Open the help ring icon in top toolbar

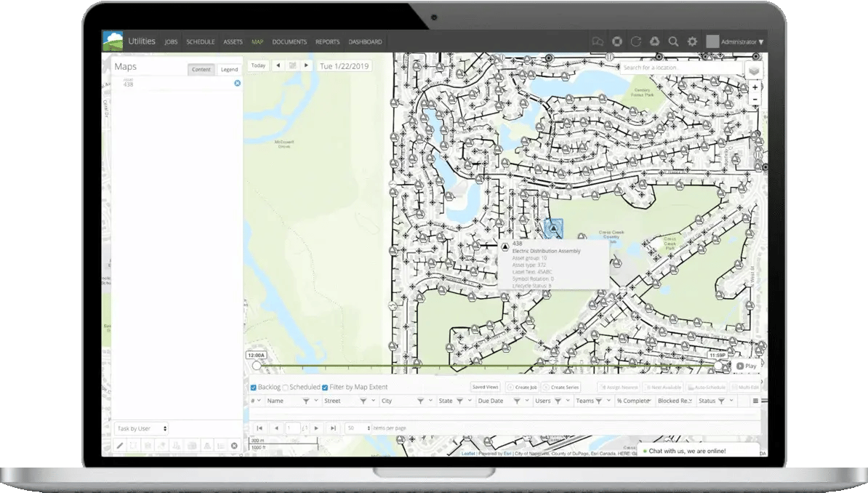618,41
